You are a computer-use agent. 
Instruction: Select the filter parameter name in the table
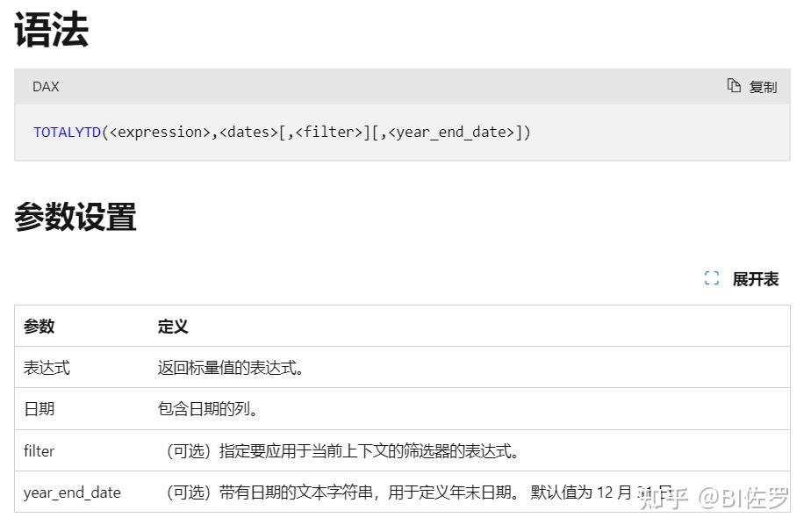tap(39, 451)
